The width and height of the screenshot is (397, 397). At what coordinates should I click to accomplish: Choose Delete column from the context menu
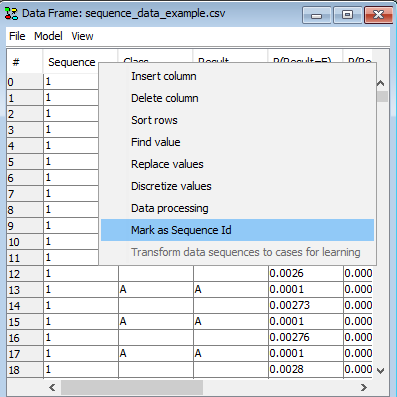pos(237,98)
